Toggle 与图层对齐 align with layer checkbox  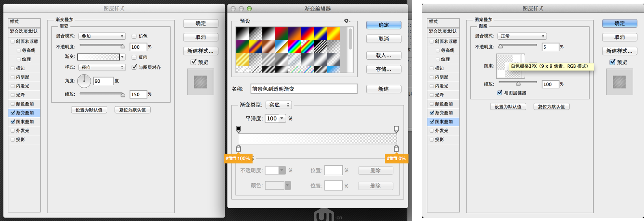coord(134,67)
